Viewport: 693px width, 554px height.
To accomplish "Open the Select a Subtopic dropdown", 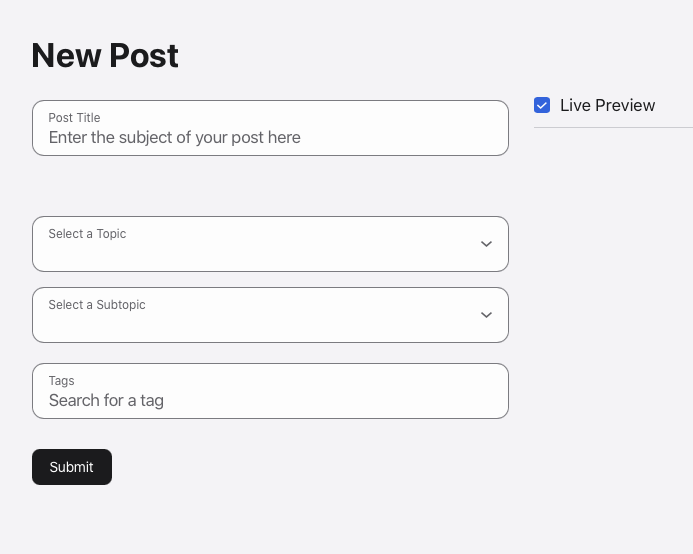I will click(x=270, y=315).
